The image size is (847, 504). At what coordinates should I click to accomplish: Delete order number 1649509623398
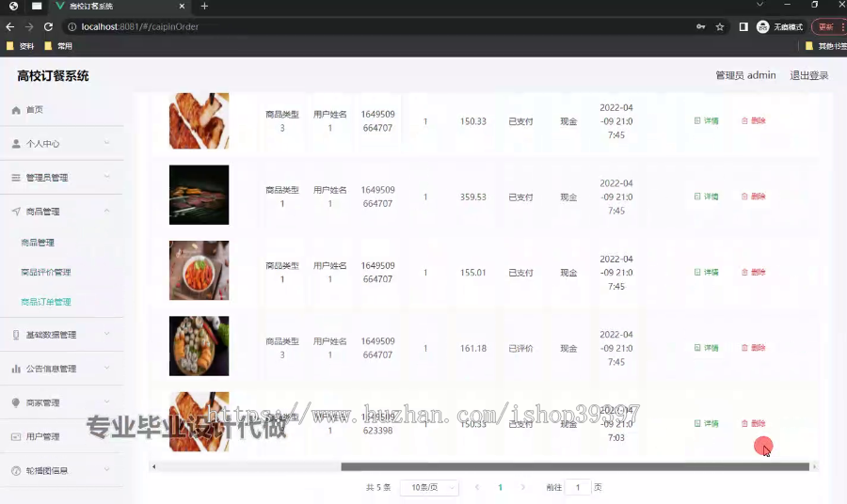coord(754,423)
